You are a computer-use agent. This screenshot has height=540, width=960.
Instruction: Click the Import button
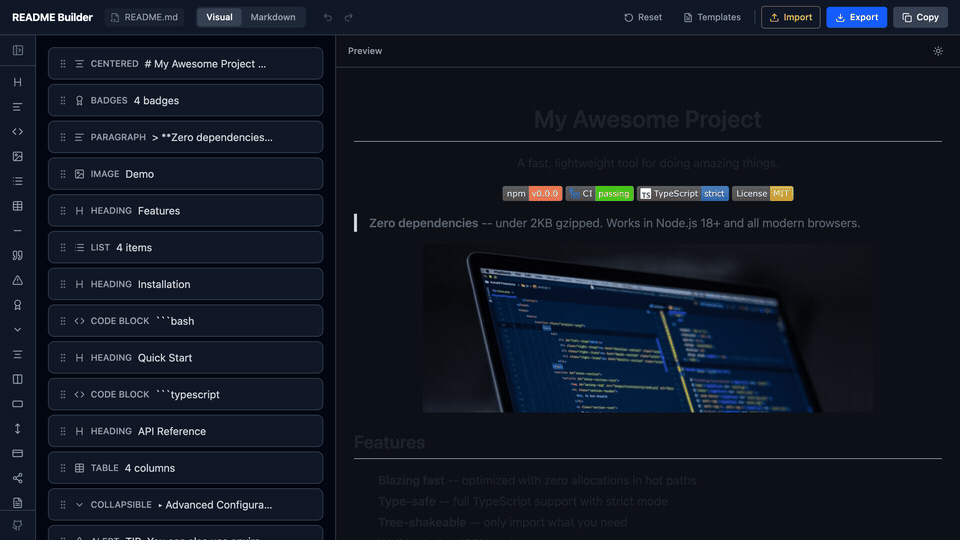(x=790, y=17)
